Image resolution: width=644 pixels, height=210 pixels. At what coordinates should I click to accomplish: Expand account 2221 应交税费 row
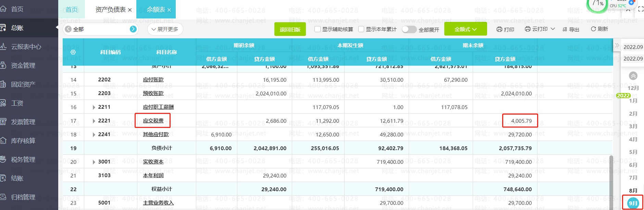(x=94, y=121)
